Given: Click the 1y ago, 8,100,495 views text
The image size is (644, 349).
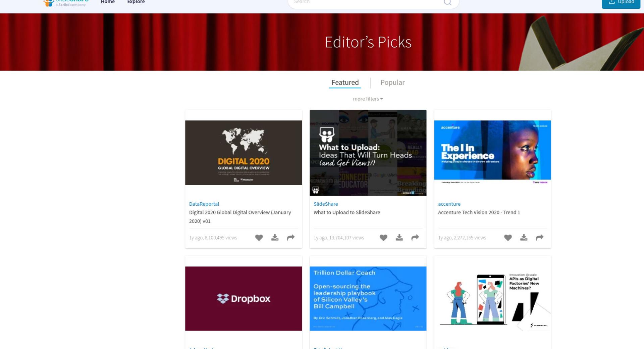Looking at the screenshot, I should pos(213,238).
